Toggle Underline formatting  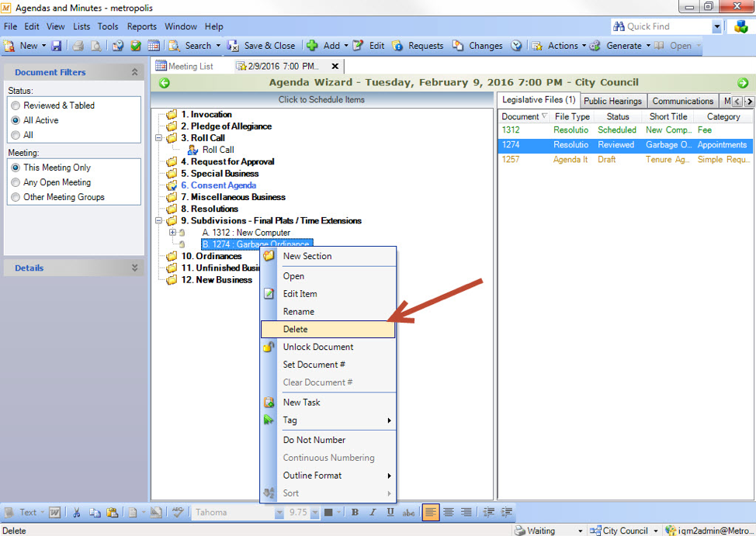pos(390,512)
